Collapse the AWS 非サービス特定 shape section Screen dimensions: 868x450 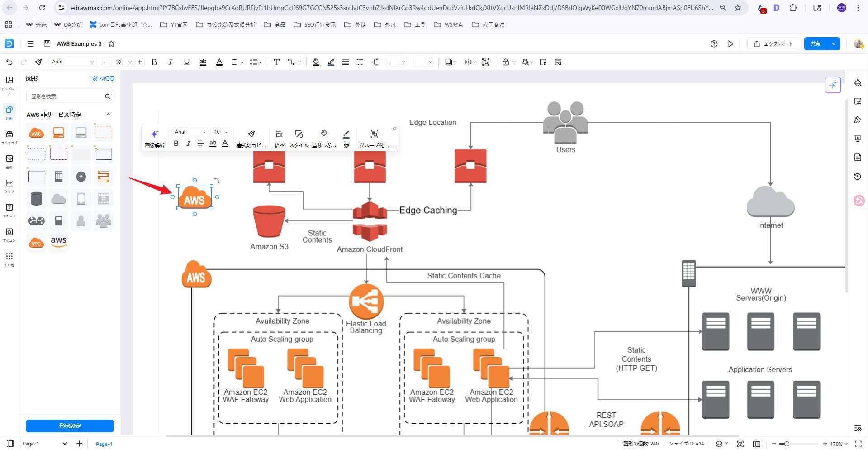click(x=108, y=115)
